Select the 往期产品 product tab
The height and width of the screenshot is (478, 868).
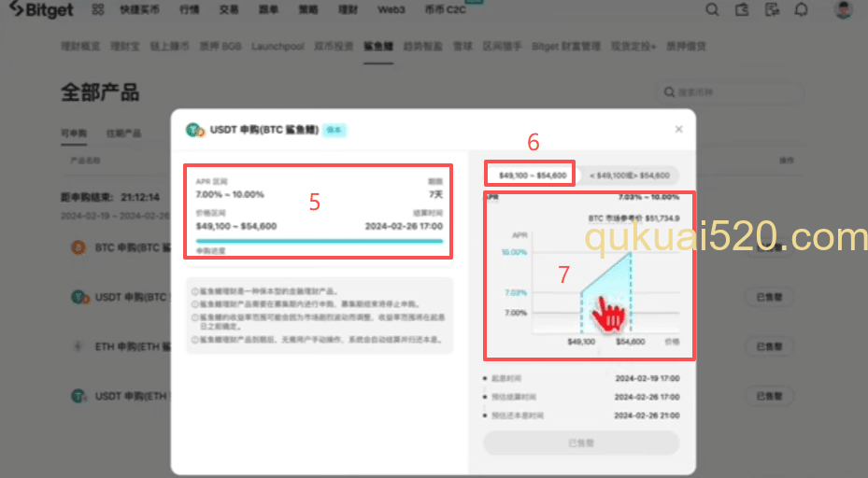(x=123, y=134)
